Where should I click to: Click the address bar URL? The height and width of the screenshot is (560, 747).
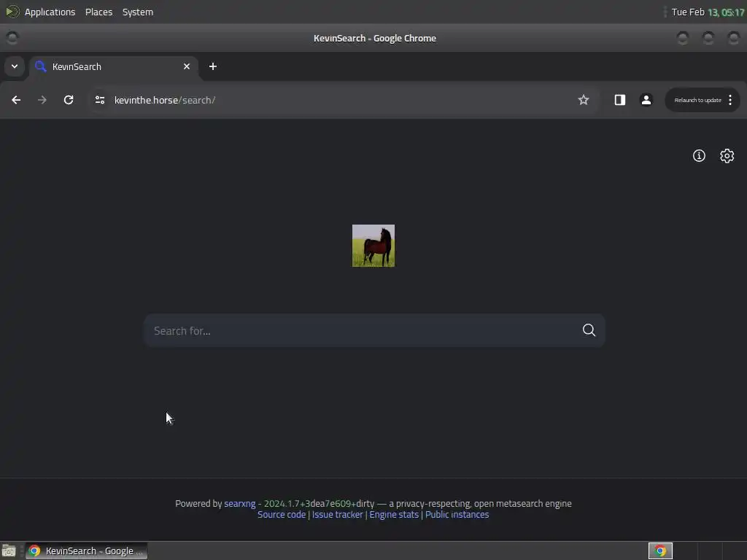[165, 100]
